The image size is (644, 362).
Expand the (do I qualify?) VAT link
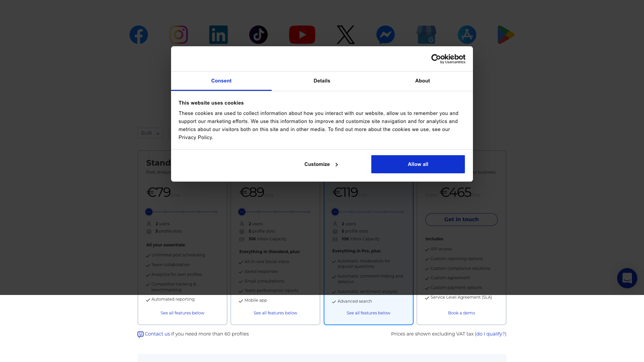pos(490,334)
